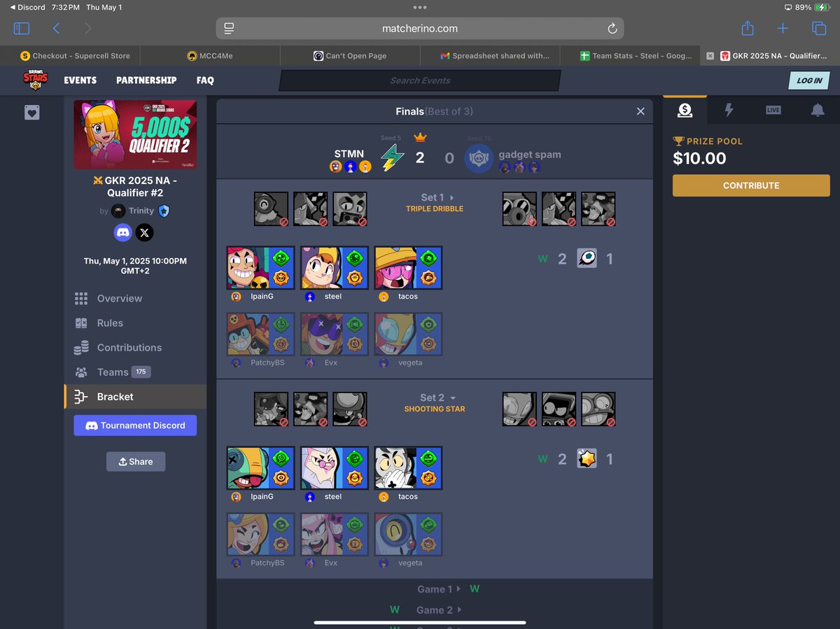Toggle the Safari sidebar icon

(x=22, y=29)
